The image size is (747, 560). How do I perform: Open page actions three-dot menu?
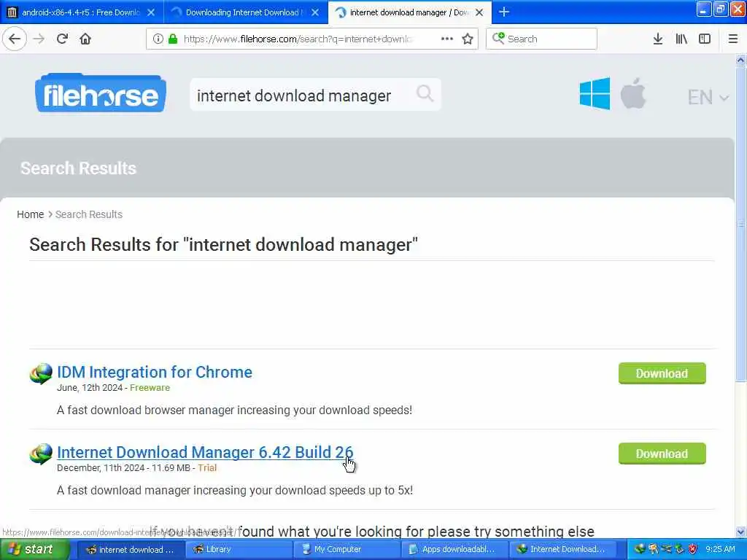click(x=447, y=39)
